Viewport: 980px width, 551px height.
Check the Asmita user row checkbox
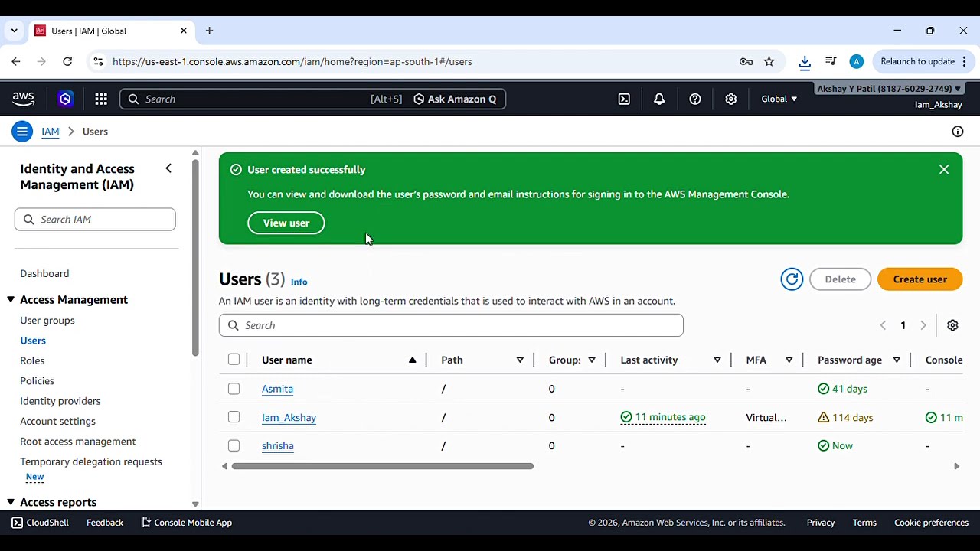click(234, 389)
